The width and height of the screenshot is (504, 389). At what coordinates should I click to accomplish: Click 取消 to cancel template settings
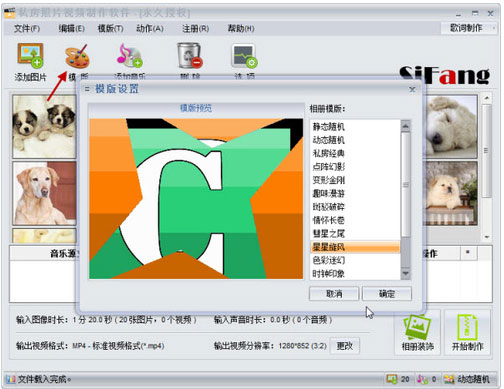tap(334, 294)
